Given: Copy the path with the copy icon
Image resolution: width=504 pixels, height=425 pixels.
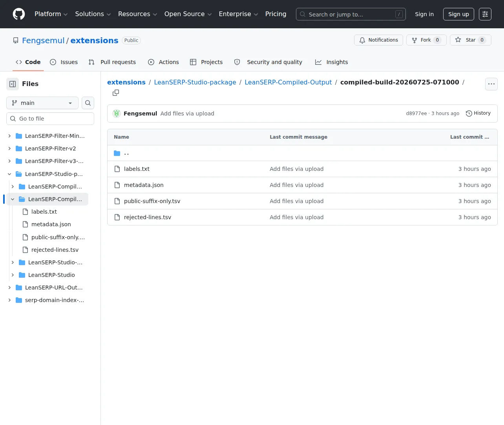Looking at the screenshot, I should coord(116,93).
